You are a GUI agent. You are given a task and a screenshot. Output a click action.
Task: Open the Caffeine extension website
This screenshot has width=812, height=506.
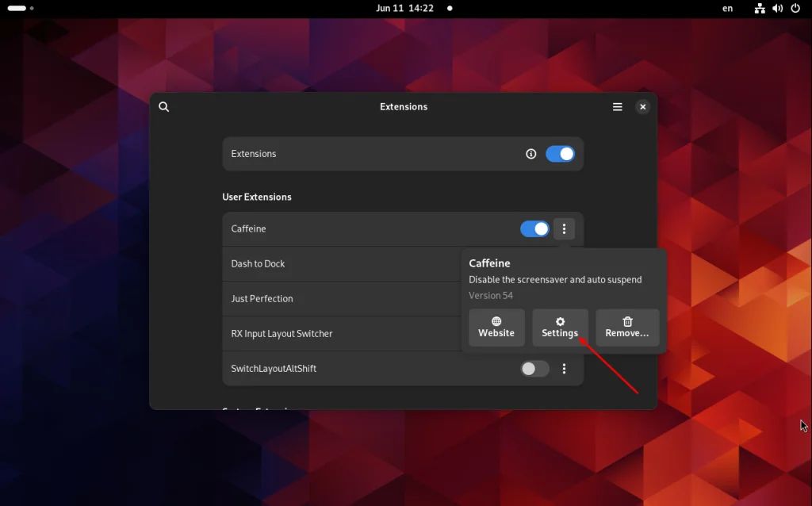click(x=496, y=328)
